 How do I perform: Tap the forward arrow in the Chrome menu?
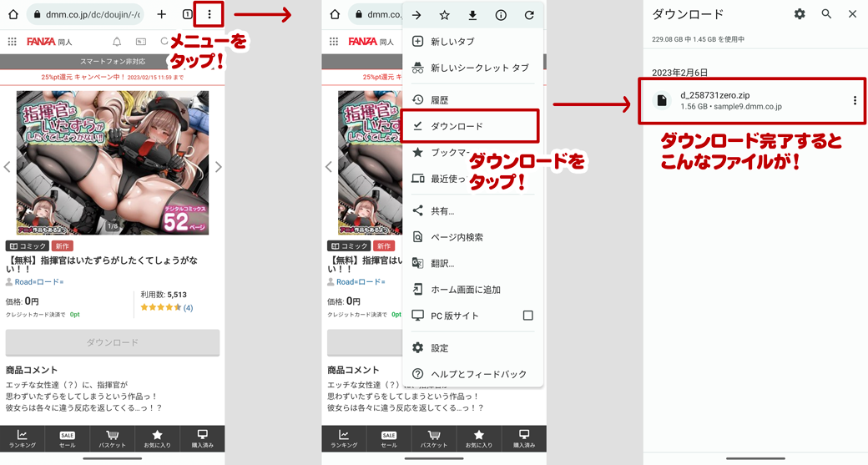[416, 16]
